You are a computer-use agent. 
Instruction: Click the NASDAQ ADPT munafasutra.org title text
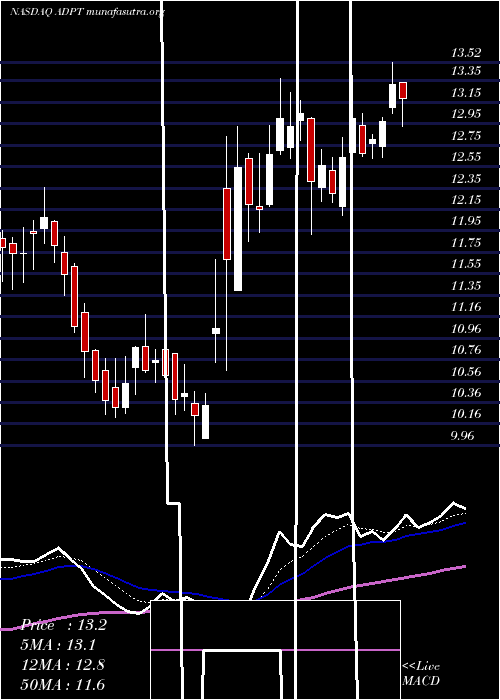tap(87, 12)
